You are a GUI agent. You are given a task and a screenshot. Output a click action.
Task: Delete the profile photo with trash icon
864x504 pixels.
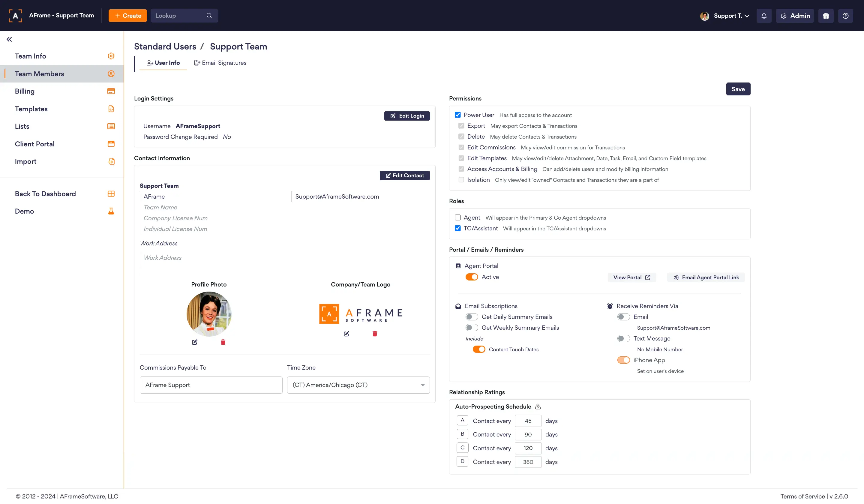[x=223, y=342]
